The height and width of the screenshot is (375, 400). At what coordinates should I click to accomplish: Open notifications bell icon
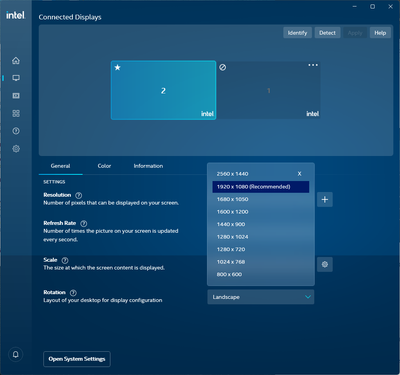point(16,354)
